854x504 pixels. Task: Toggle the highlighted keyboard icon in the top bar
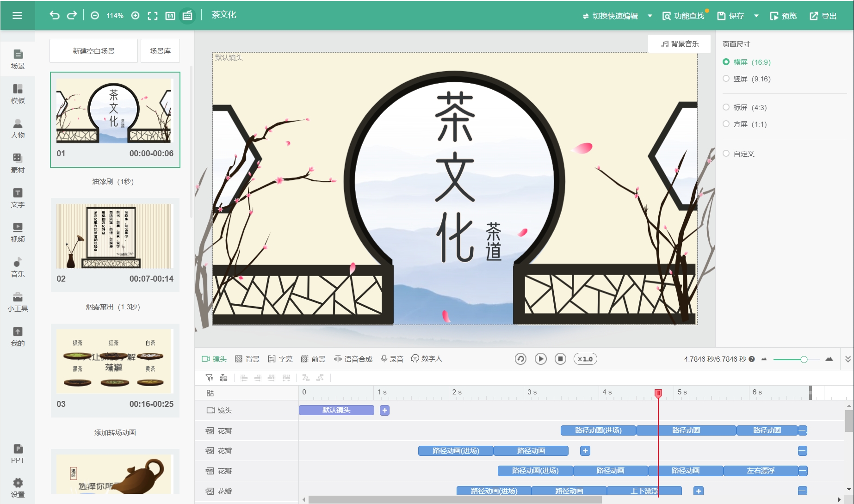pyautogui.click(x=187, y=16)
